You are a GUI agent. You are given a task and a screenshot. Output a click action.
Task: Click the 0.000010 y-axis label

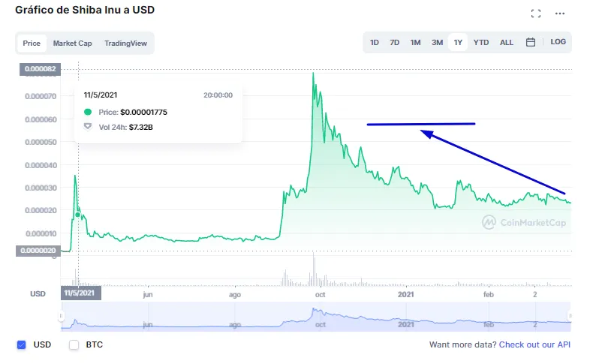pos(41,233)
